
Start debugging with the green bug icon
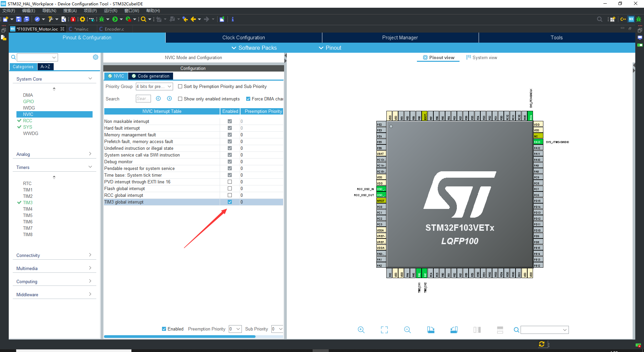[102, 19]
